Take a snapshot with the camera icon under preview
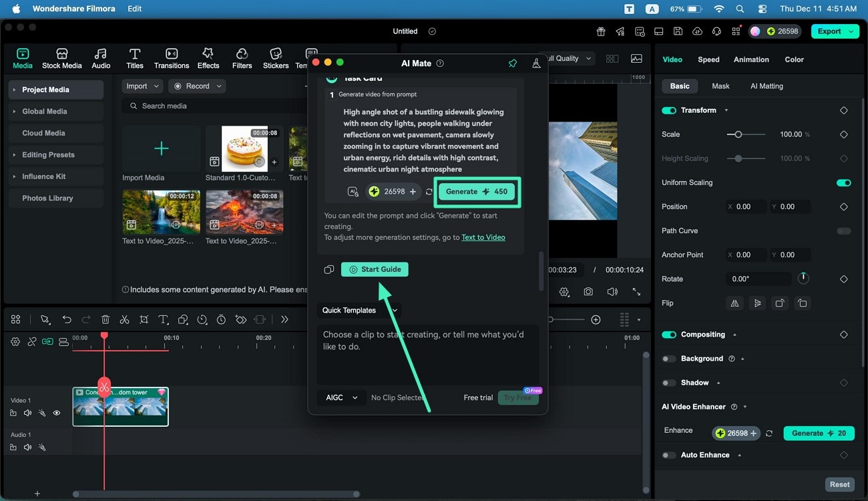The image size is (868, 501). pos(588,292)
